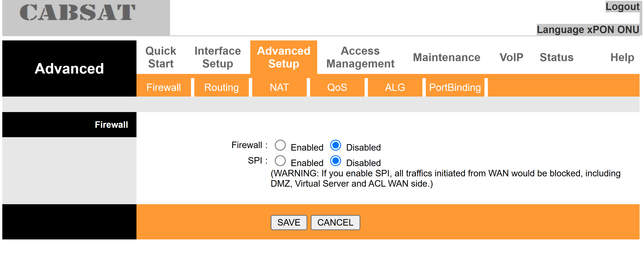
Task: Go to QoS settings submenu
Action: coord(337,87)
